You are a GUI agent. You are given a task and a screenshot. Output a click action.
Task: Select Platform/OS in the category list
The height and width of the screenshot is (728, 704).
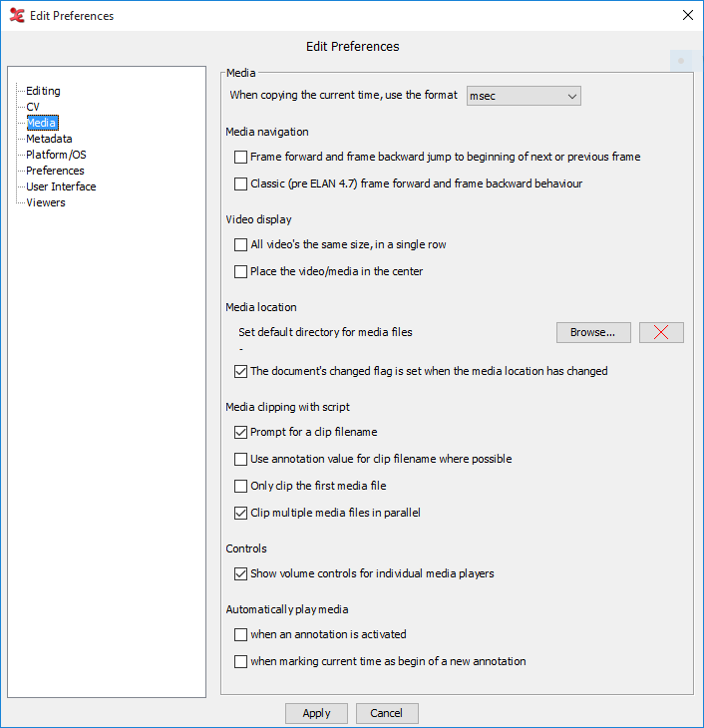(56, 155)
